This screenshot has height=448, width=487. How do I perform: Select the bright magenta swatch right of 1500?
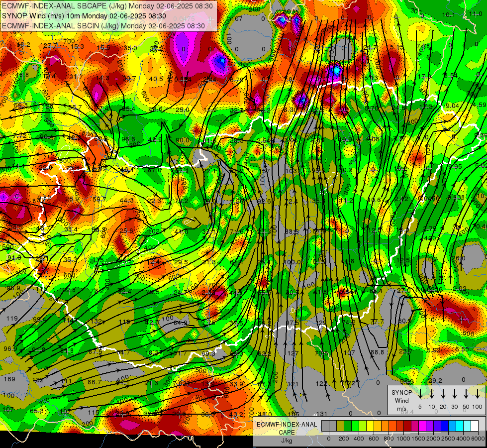[x=422, y=426]
